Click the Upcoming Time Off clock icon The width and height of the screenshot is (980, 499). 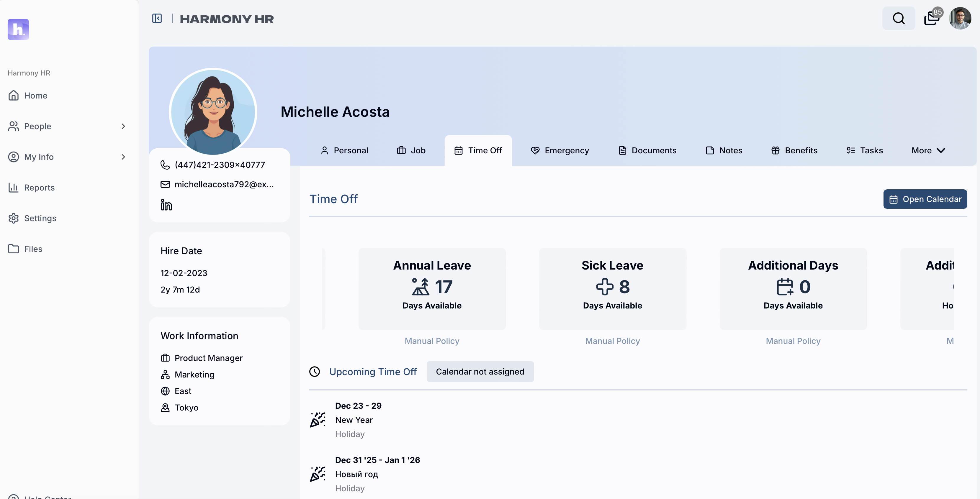(x=315, y=372)
